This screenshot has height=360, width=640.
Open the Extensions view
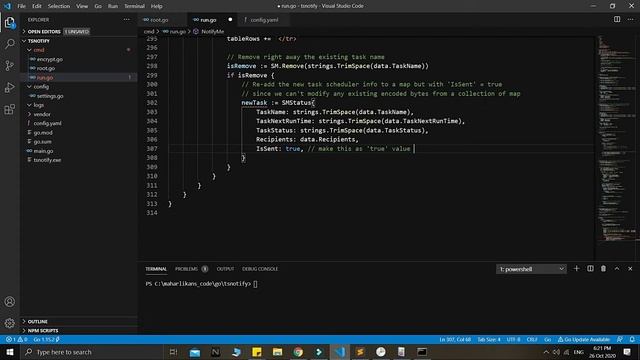pyautogui.click(x=10, y=109)
